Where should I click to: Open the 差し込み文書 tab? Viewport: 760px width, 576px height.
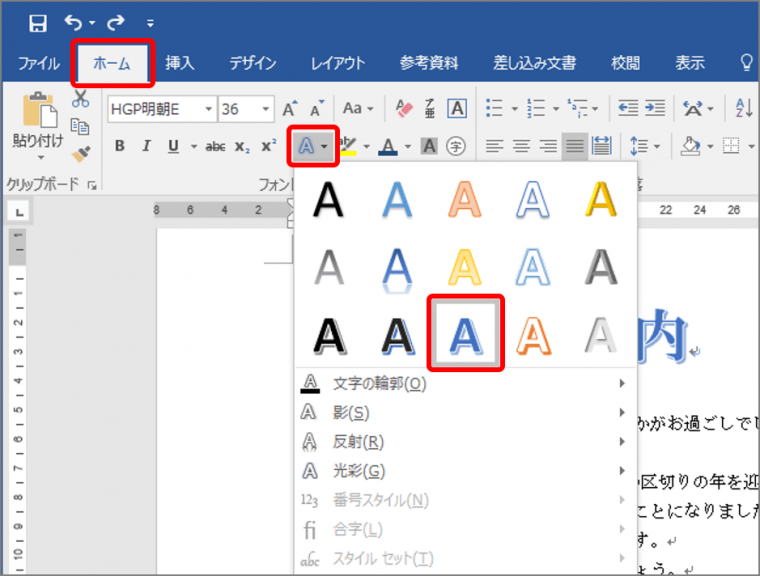(x=535, y=63)
